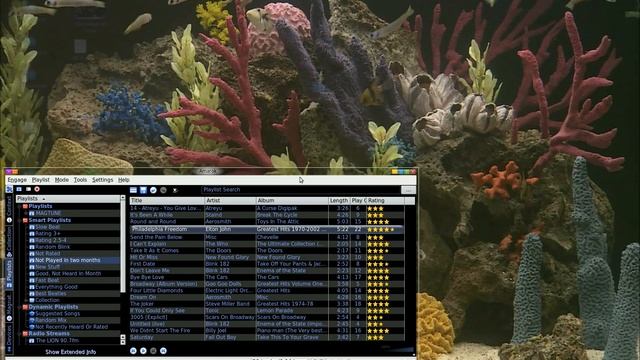Click the first playlist browser toolbar icon
The image size is (640, 360).
(19, 189)
